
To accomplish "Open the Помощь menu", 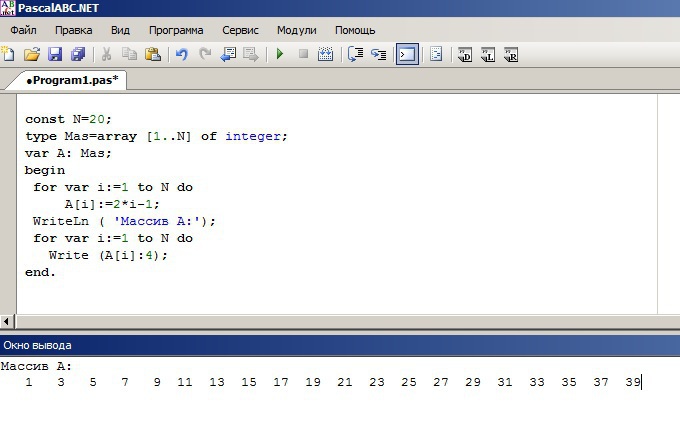I will (x=355, y=30).
